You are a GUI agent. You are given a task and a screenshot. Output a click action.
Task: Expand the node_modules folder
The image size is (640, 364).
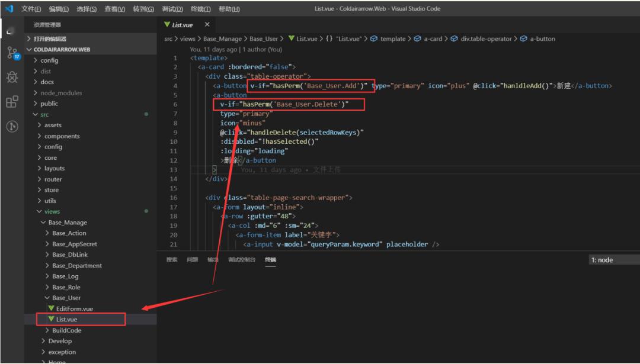tap(62, 92)
